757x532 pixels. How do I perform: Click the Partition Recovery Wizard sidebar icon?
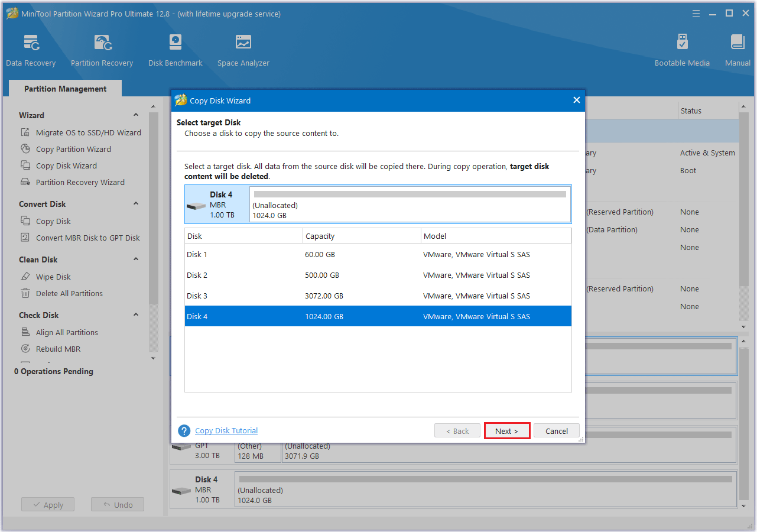coord(25,182)
